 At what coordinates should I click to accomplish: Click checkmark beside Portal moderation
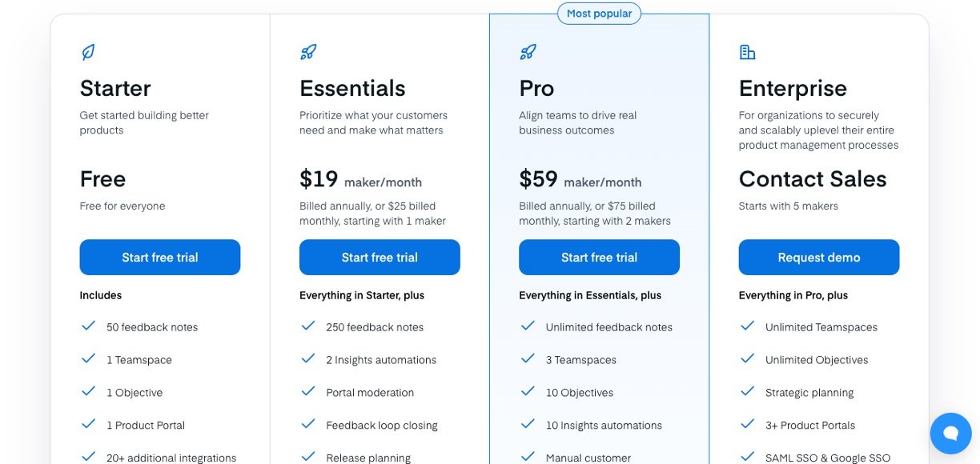[308, 392]
